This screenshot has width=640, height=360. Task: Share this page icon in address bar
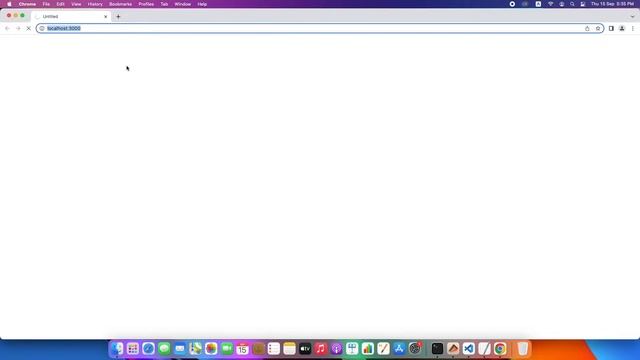pos(587,28)
